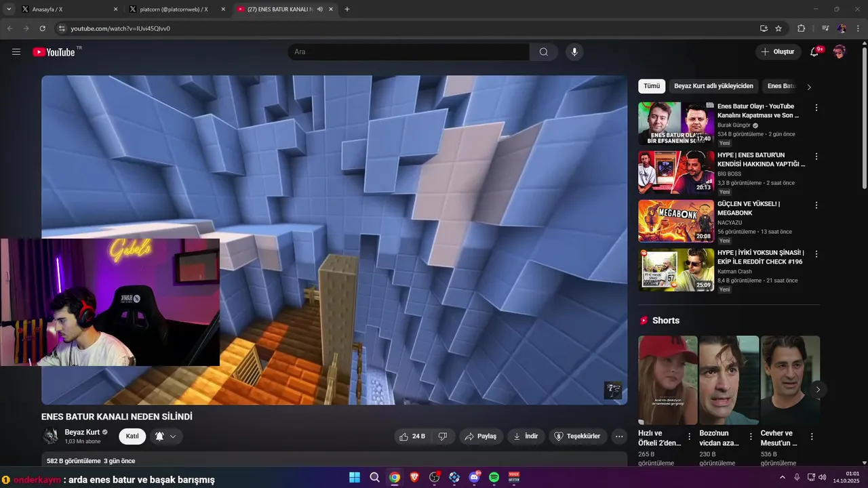Open Spotify from the taskbar

click(494, 478)
